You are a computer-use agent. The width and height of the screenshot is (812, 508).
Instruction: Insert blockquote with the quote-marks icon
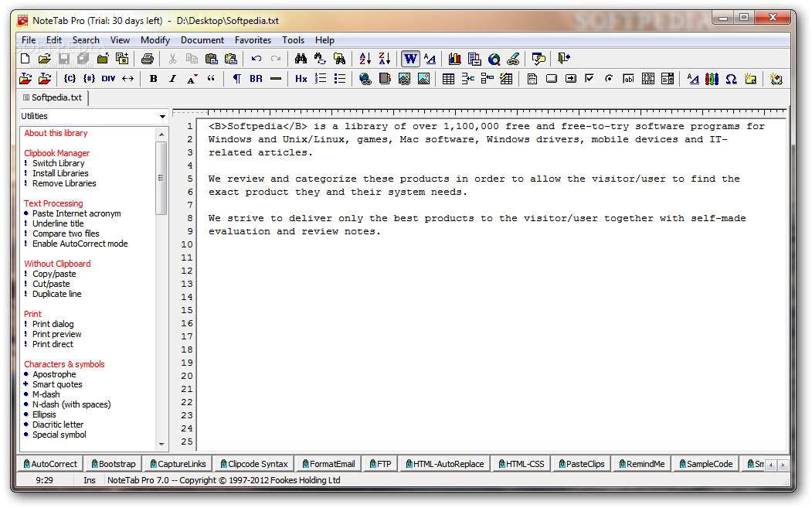click(211, 79)
